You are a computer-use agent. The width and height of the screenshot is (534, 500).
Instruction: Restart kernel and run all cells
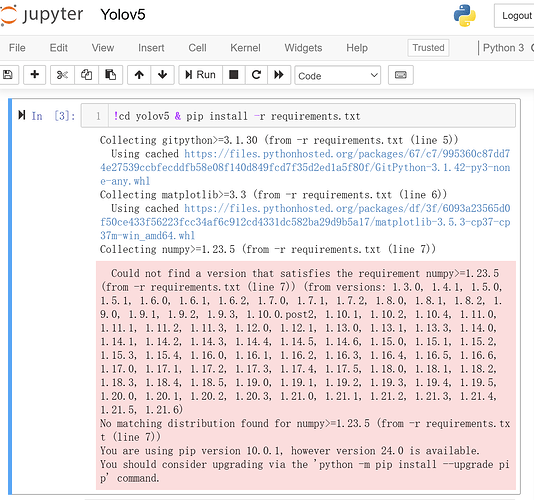[x=279, y=75]
